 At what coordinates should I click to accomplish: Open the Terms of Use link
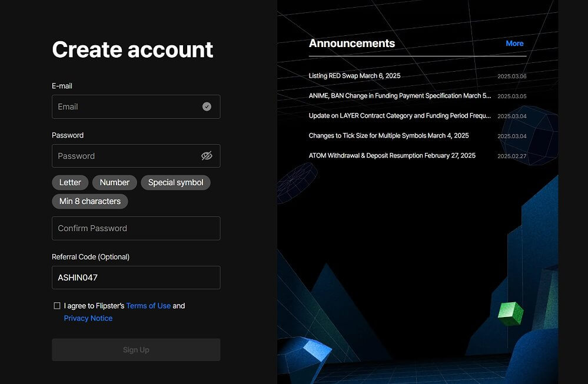pyautogui.click(x=148, y=306)
